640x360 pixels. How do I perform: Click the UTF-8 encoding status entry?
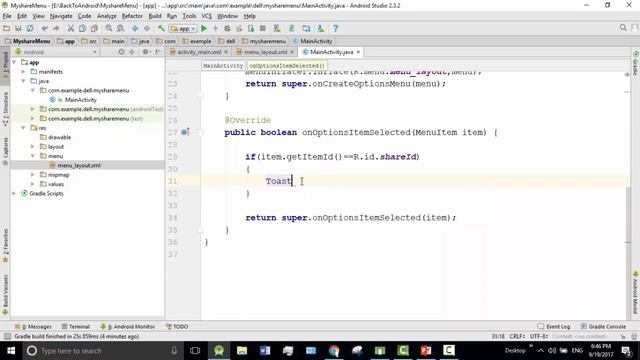click(x=539, y=337)
